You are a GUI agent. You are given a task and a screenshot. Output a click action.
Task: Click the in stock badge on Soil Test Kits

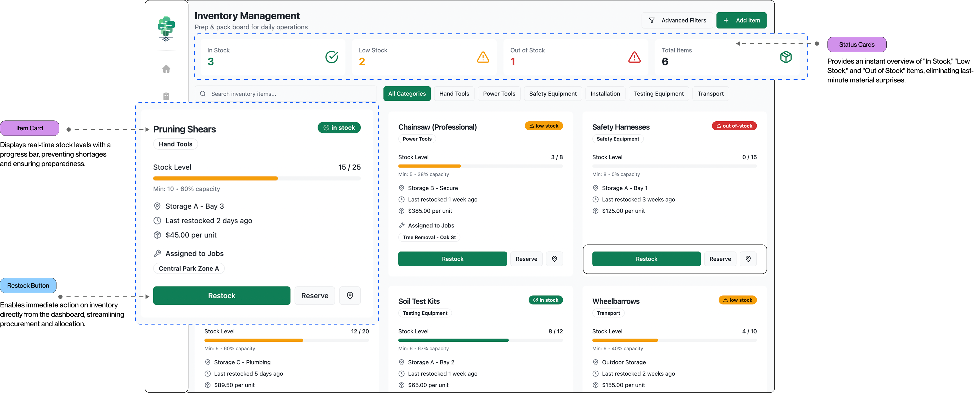coord(546,300)
